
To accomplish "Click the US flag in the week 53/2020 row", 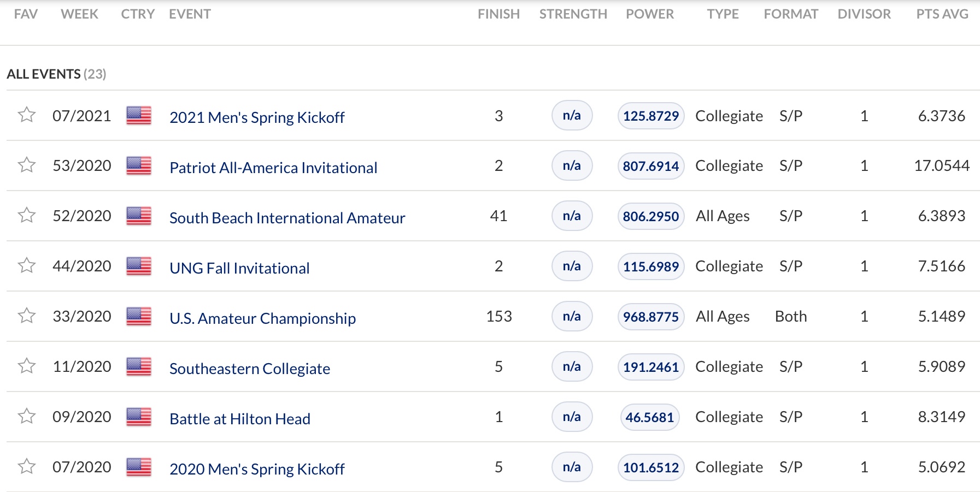I will tap(139, 165).
